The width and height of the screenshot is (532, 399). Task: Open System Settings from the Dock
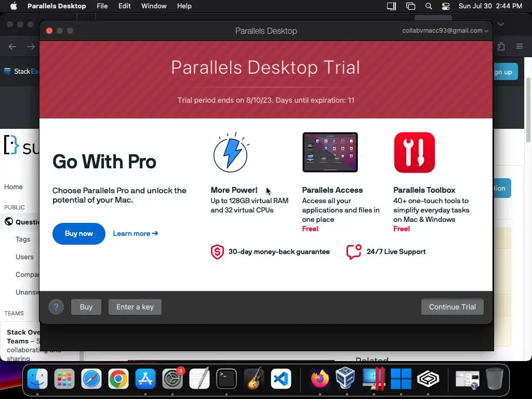coord(172,379)
